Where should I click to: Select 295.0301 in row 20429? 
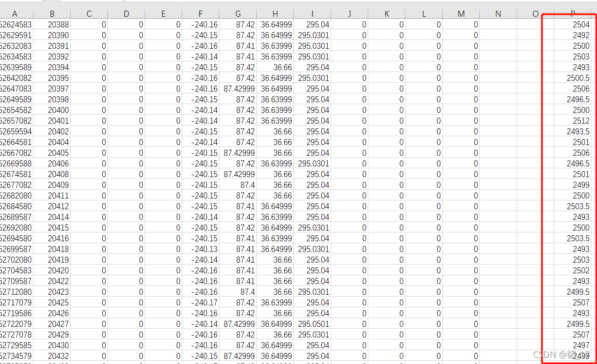click(x=312, y=334)
